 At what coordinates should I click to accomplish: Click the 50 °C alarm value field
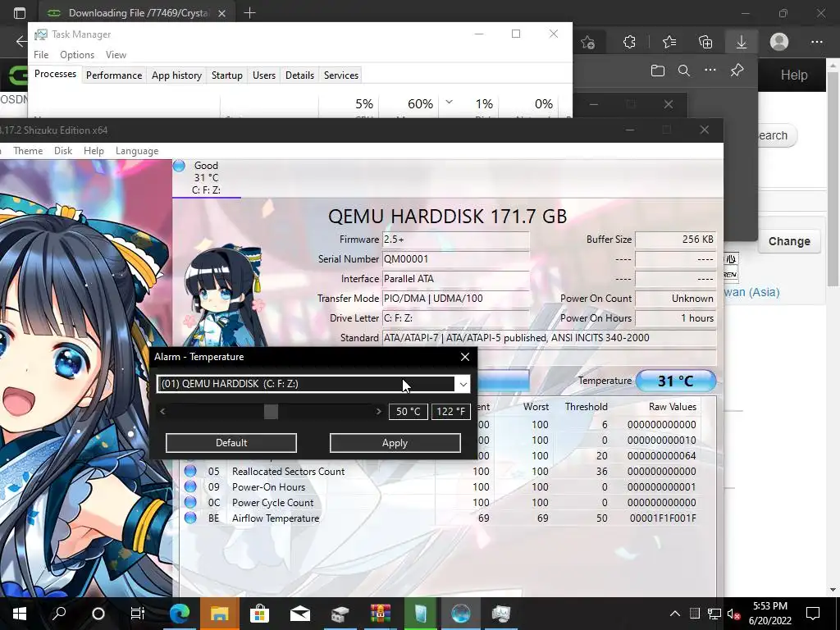(409, 412)
